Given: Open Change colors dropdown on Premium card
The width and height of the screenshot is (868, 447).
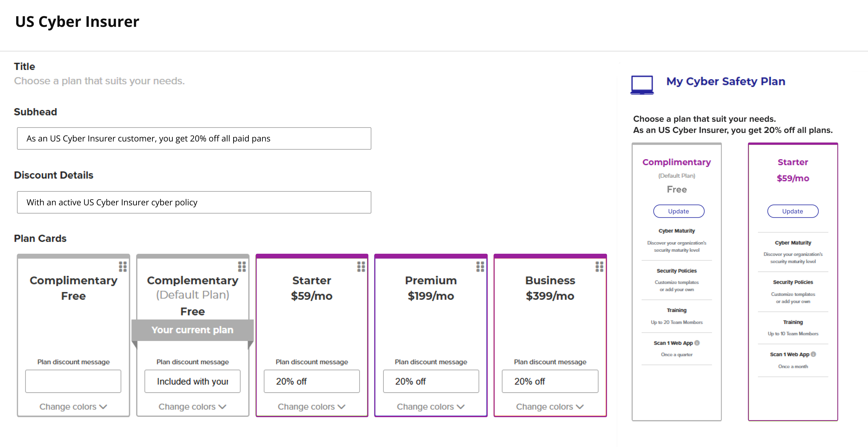Looking at the screenshot, I should point(431,406).
